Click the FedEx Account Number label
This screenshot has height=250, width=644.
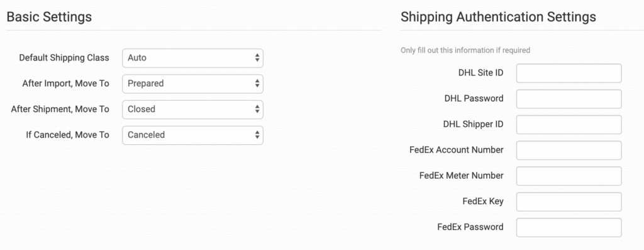click(457, 150)
